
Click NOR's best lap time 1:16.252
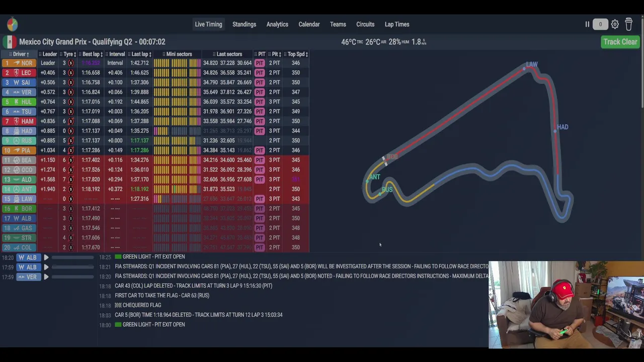tap(91, 63)
